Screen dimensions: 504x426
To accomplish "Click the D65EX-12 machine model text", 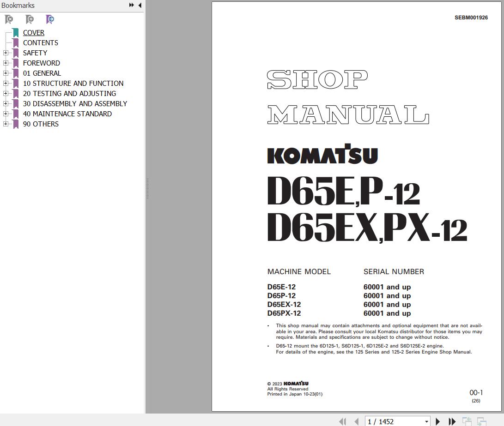I will click(284, 304).
